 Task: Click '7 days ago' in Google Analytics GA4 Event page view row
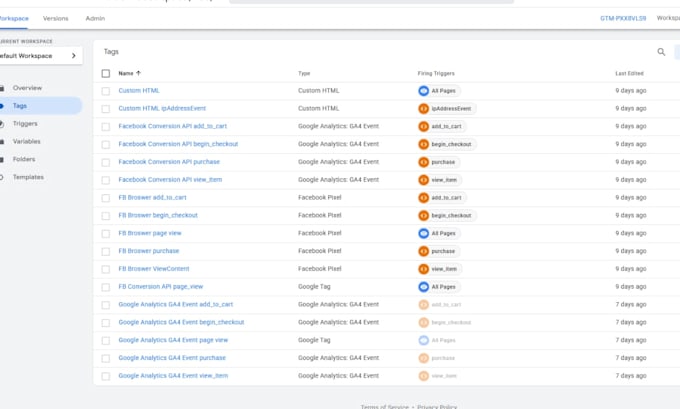pos(631,340)
